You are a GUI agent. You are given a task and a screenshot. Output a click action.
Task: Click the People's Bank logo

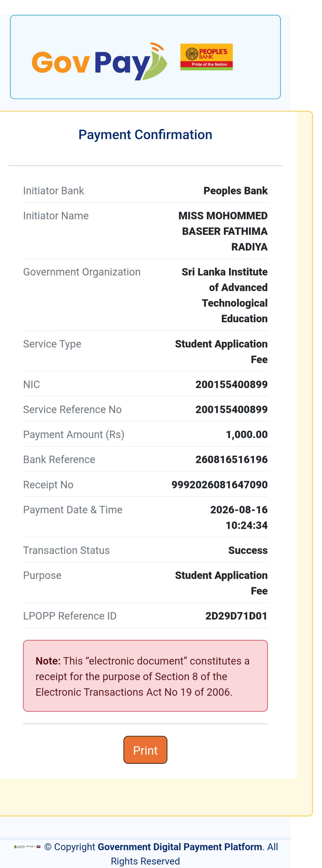206,57
